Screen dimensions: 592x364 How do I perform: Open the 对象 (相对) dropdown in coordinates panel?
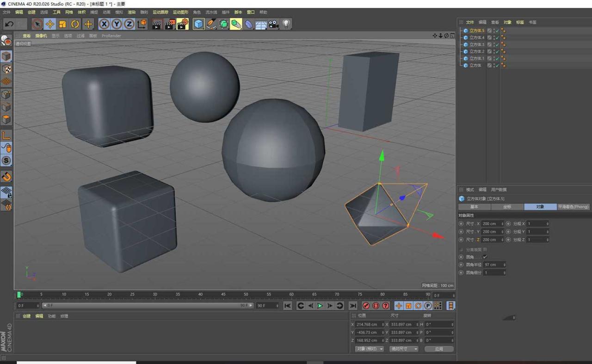369,349
